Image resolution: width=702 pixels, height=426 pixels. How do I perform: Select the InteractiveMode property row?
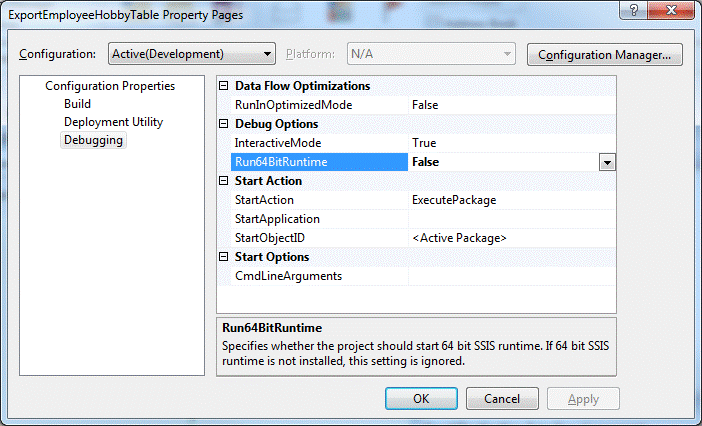279,143
